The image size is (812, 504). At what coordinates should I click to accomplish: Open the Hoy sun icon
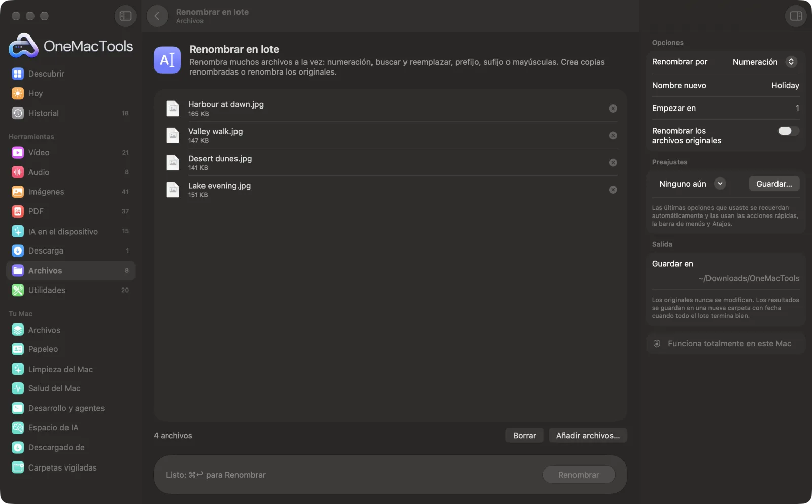coord(18,94)
